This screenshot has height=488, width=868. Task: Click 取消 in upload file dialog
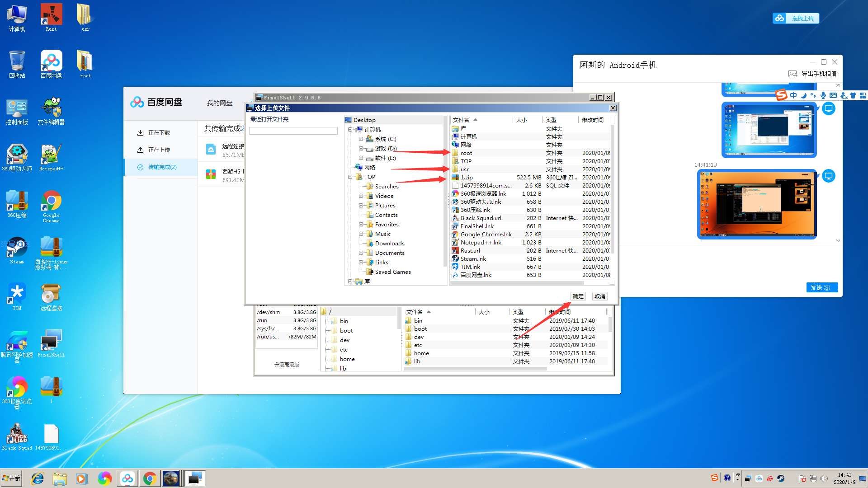point(599,296)
